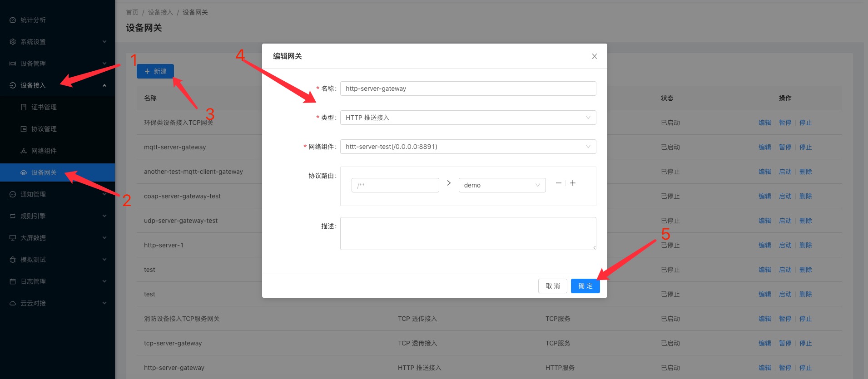
Task: Click the minus icon in protocol routing row
Action: coord(558,183)
